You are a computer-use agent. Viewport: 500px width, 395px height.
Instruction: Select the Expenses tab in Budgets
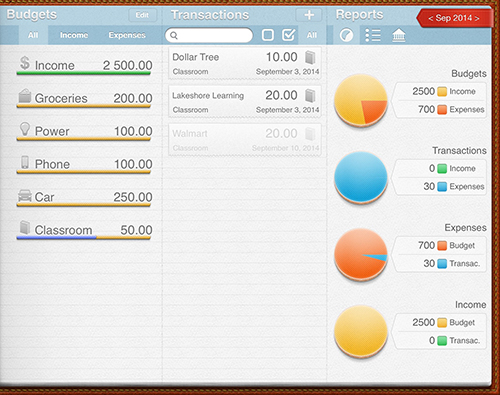(127, 35)
